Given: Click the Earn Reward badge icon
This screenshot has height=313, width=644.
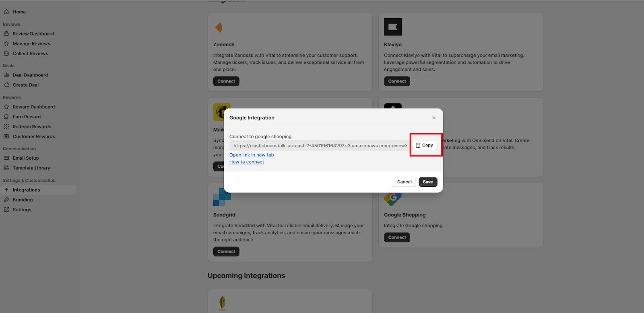Looking at the screenshot, I should [6, 117].
